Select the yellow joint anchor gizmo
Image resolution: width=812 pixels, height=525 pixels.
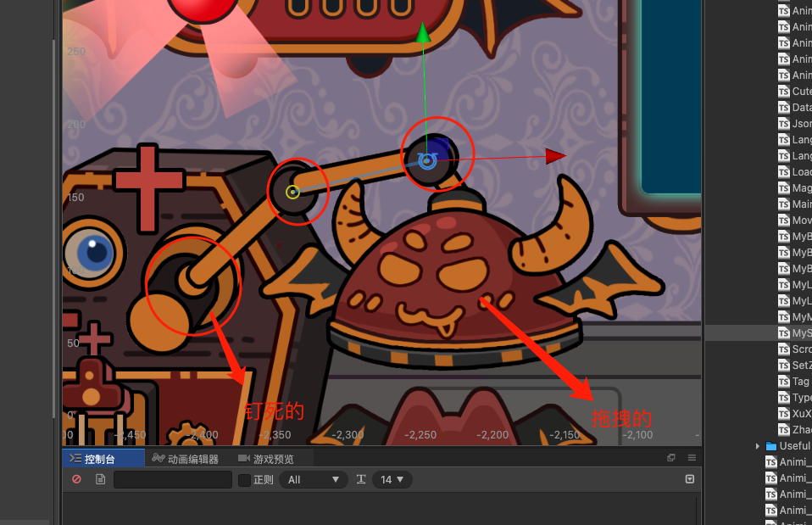tap(292, 193)
